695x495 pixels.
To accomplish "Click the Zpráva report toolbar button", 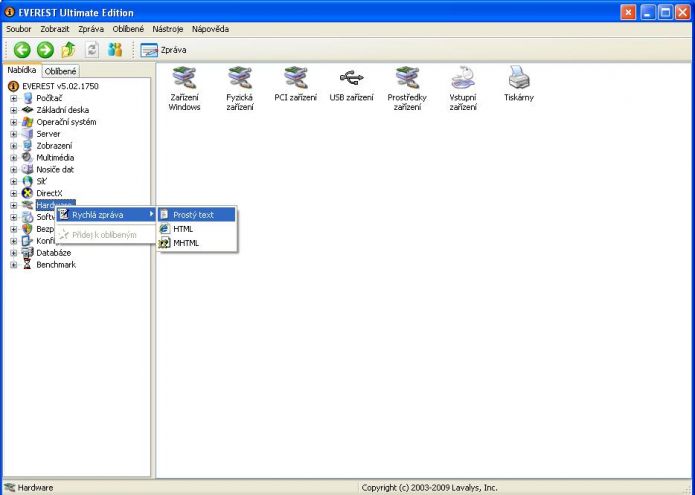I will point(163,50).
